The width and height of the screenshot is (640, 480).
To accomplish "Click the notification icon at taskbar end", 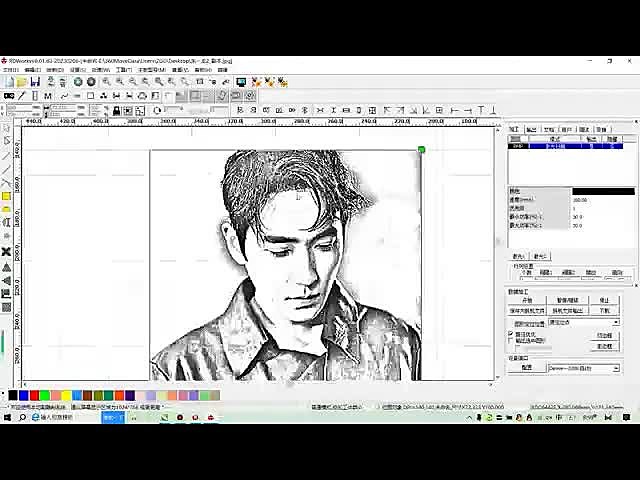I will pos(626,417).
